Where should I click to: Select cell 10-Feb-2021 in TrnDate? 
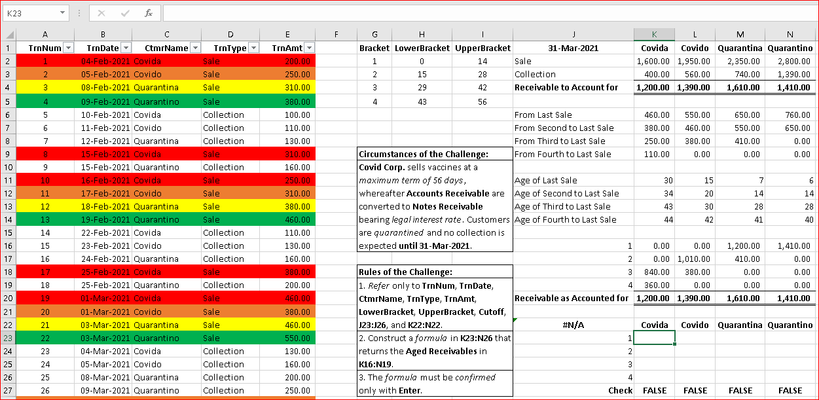[x=103, y=114]
